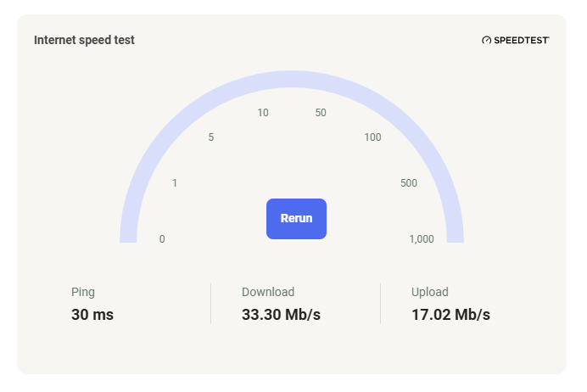587x392 pixels.
Task: Click the 0 mark on the gauge
Action: pyautogui.click(x=162, y=239)
